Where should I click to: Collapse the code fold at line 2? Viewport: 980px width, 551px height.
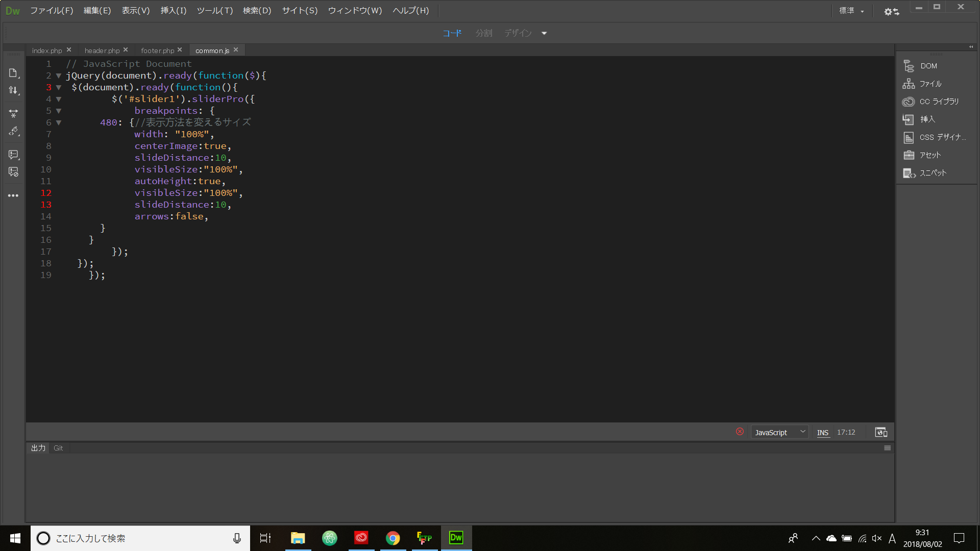(59, 76)
